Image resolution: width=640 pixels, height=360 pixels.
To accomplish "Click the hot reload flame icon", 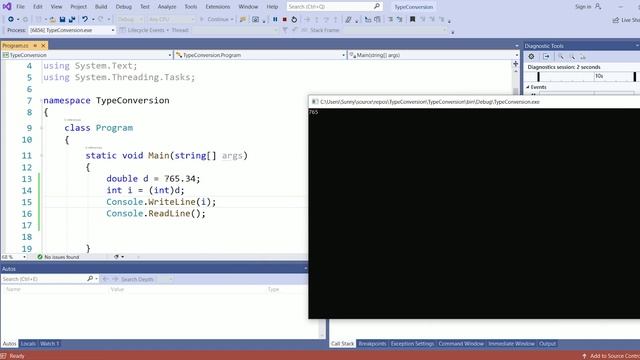I will click(x=243, y=19).
